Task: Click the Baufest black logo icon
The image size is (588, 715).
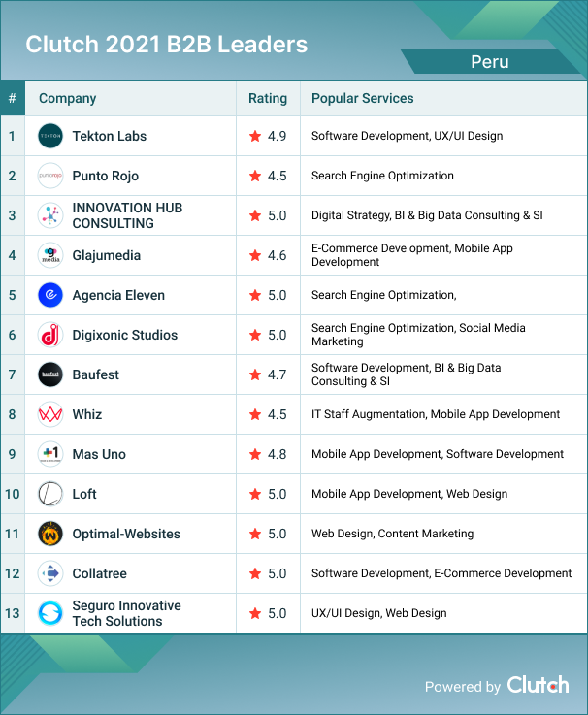Action: tap(50, 374)
